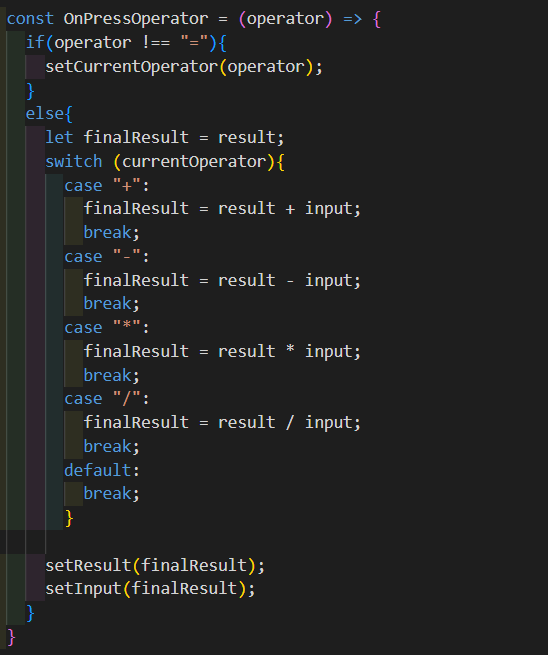Click 'break' below the result / input line
This screenshot has height=655, width=548.
(107, 446)
